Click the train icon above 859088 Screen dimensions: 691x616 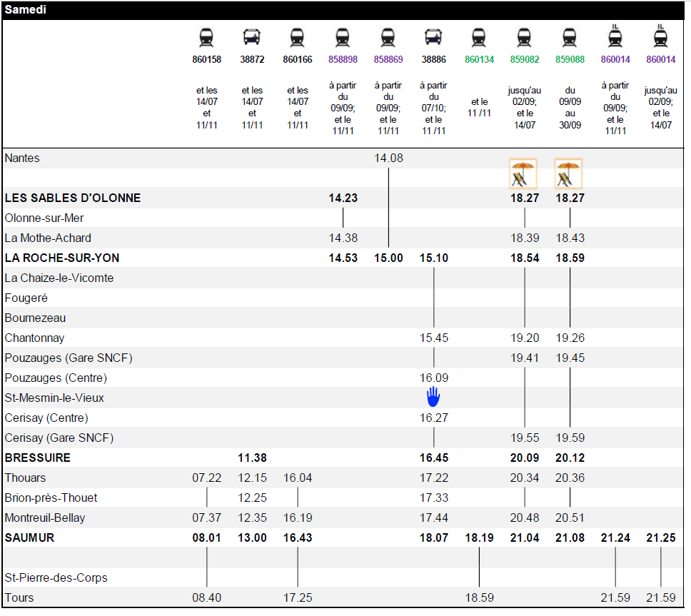pos(570,37)
